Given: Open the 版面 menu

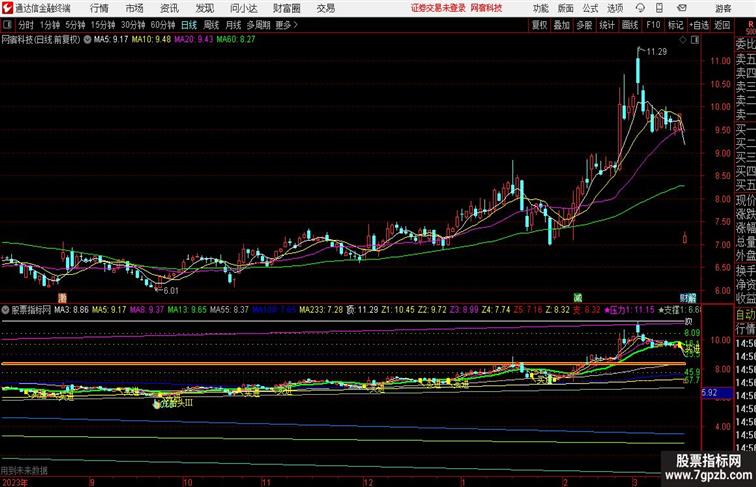Looking at the screenshot, I should [566, 8].
